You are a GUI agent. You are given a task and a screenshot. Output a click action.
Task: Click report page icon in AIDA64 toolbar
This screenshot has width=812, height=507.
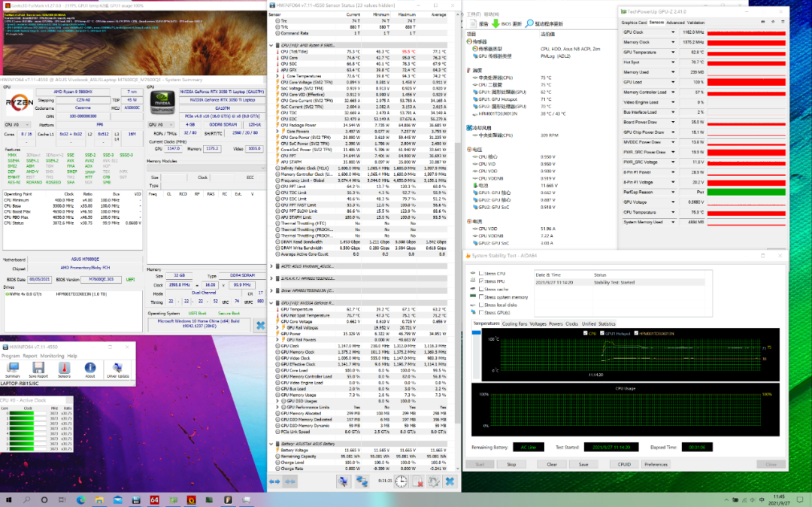pos(473,23)
